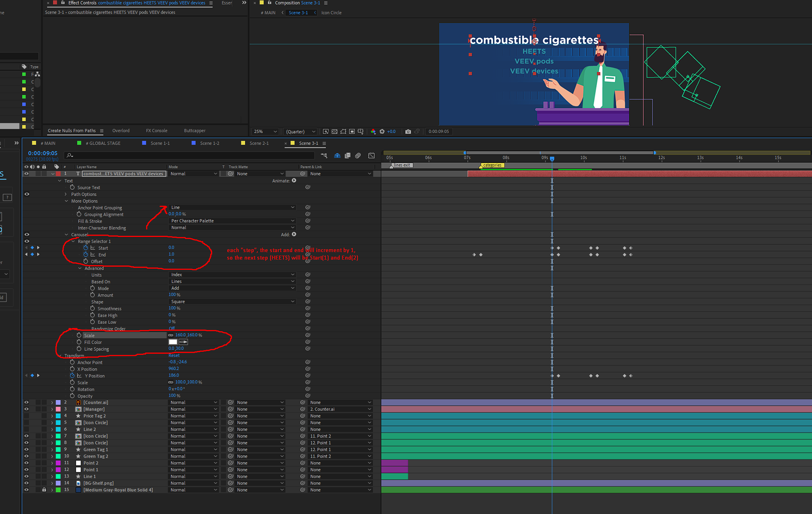Open grid and guide options
The image size is (812, 514).
click(360, 131)
